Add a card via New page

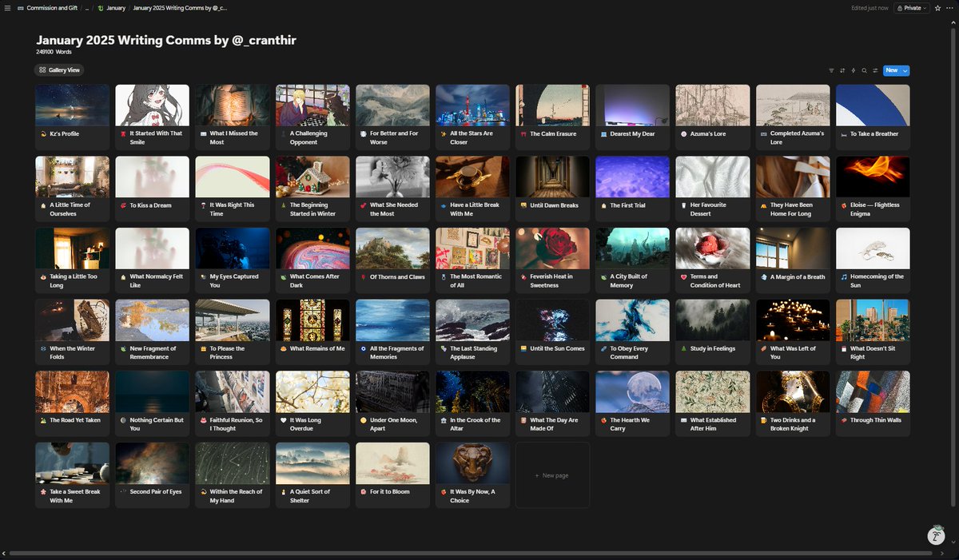click(x=552, y=475)
